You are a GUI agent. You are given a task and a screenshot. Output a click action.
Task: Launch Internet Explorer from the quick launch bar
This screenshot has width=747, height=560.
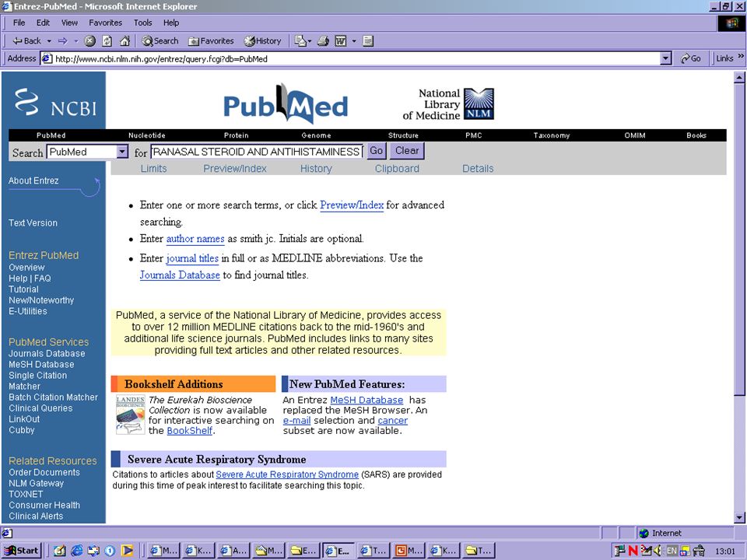[76, 551]
